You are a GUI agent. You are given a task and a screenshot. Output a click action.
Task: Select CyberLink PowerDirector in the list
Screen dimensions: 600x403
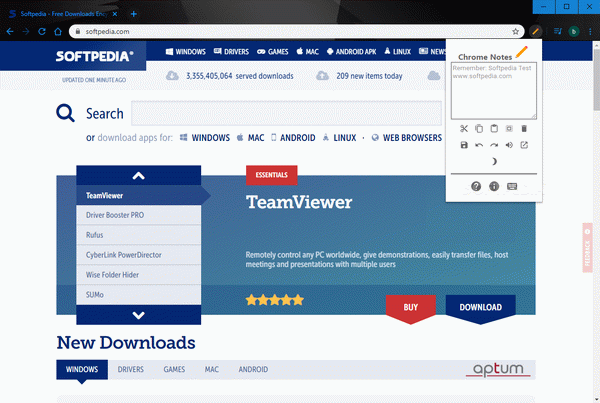(x=139, y=255)
